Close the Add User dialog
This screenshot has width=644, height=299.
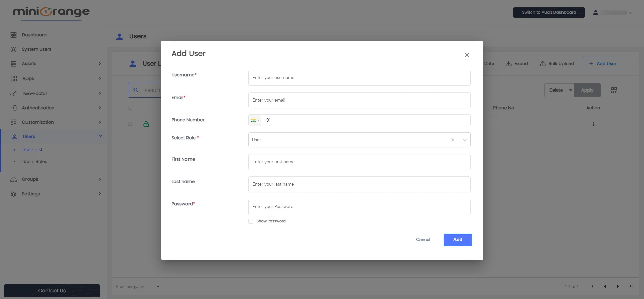[467, 55]
